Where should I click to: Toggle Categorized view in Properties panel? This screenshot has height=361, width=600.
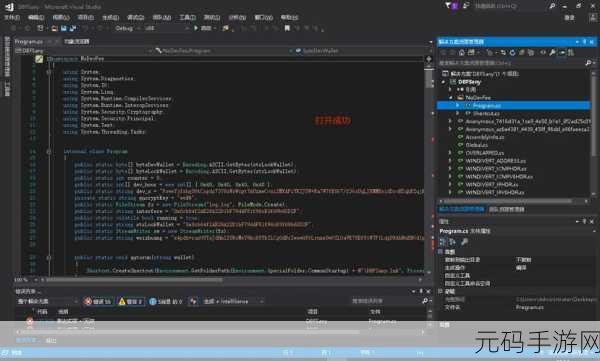tap(443, 242)
